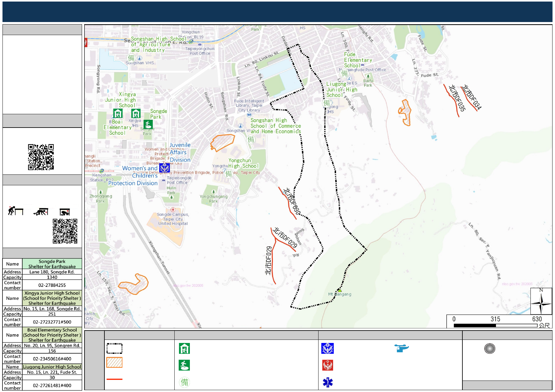Click 備 marker below Songshan Commerce school label
This screenshot has width=555, height=392.
[251, 139]
